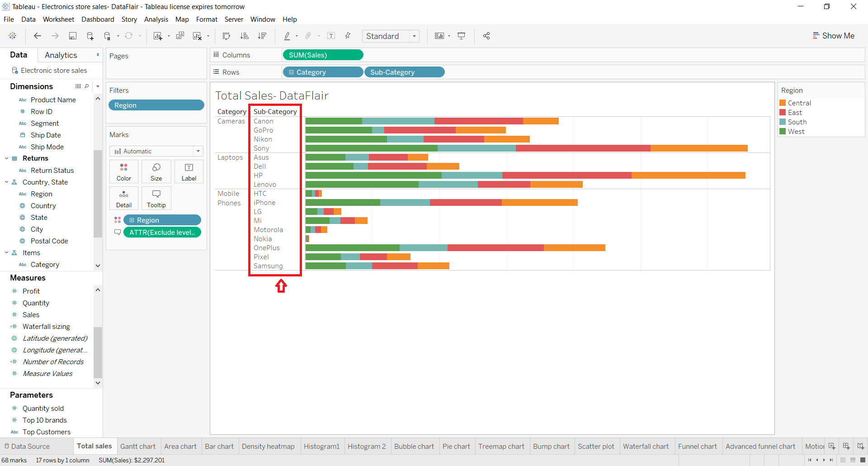Select the Swap Rows and Columns icon

[x=226, y=36]
